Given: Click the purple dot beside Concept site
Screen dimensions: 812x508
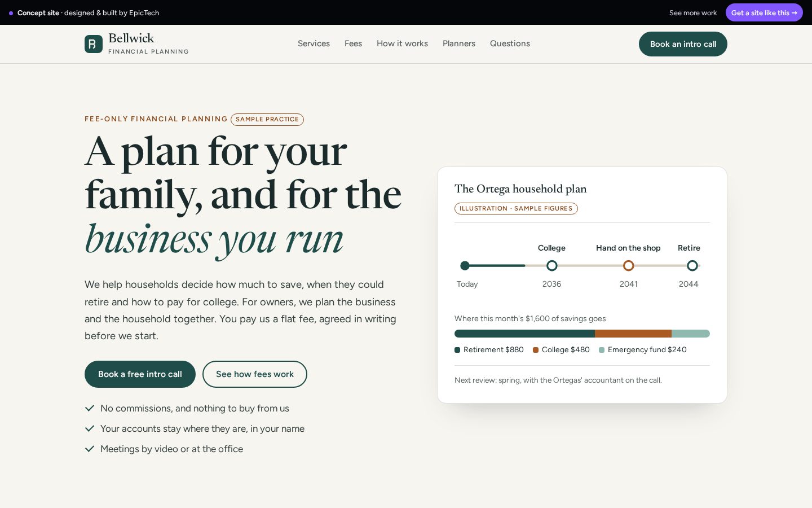Looking at the screenshot, I should point(11,13).
